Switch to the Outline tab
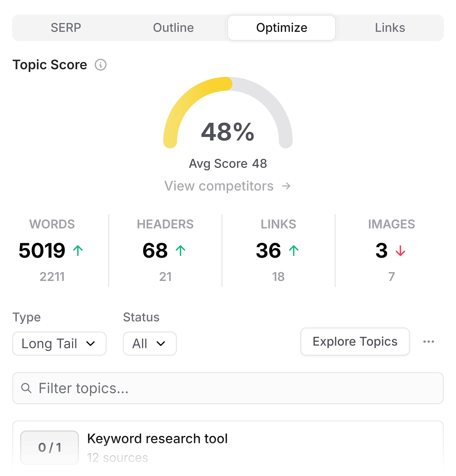The image size is (456, 476). point(173,28)
